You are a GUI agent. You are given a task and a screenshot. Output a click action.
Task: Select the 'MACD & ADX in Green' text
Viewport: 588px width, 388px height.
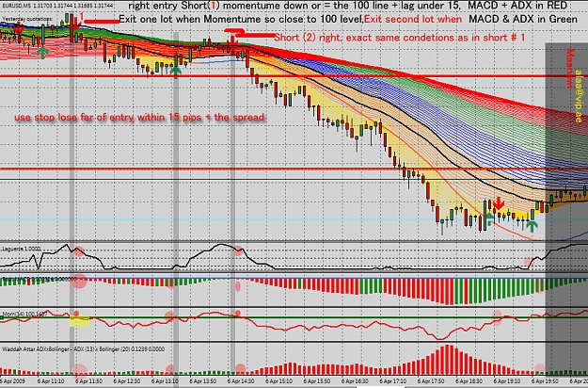(x=523, y=19)
